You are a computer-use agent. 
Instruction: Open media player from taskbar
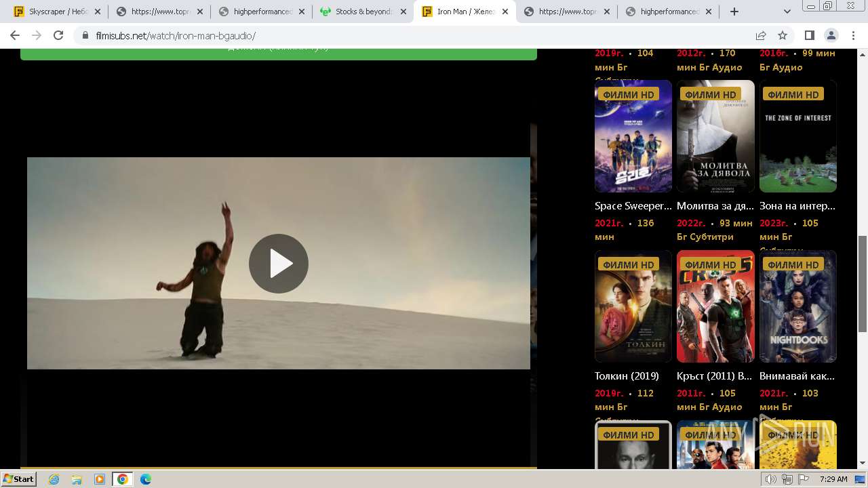click(100, 479)
